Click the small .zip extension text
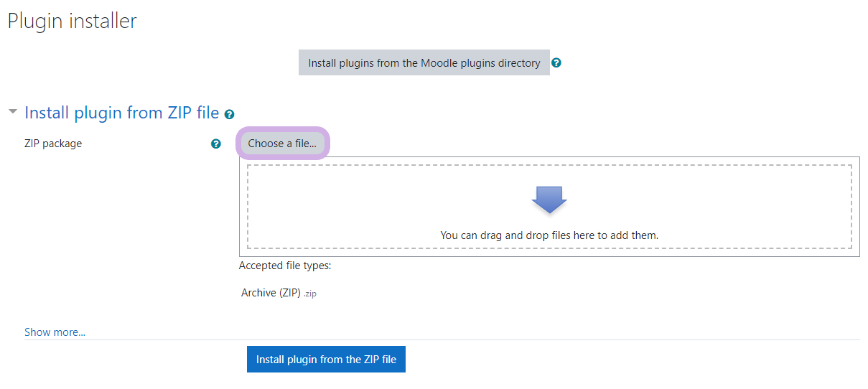Image resolution: width=868 pixels, height=389 pixels. [x=309, y=294]
